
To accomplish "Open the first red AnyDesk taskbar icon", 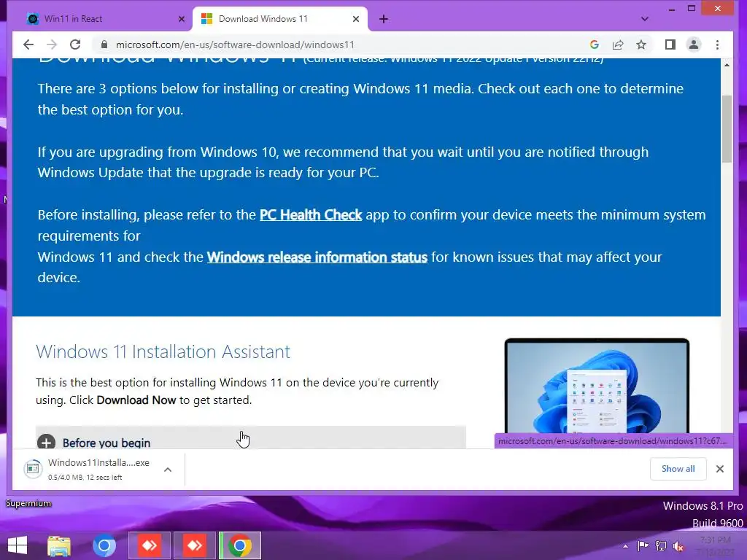I will pyautogui.click(x=150, y=545).
